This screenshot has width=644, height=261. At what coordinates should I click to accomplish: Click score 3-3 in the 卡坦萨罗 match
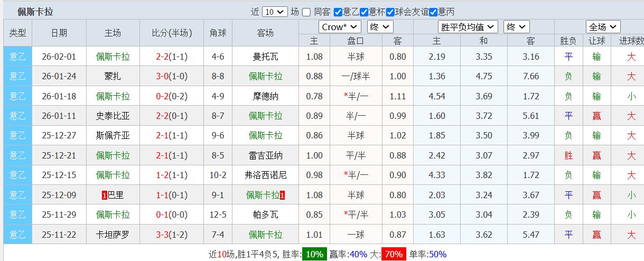click(x=162, y=235)
